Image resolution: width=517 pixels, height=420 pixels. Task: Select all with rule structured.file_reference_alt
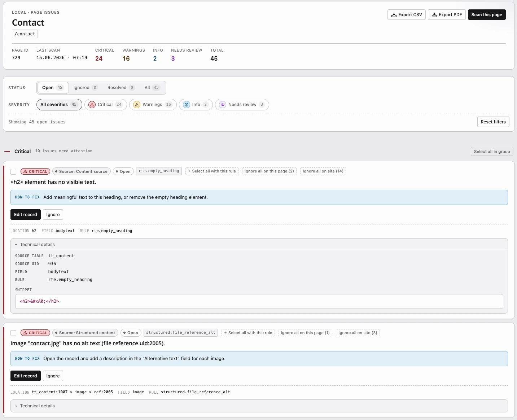pos(248,333)
